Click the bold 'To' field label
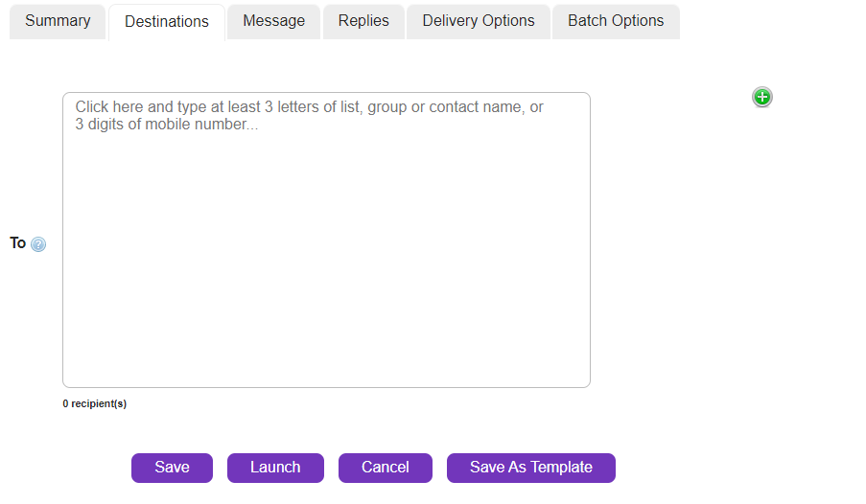 [x=18, y=243]
